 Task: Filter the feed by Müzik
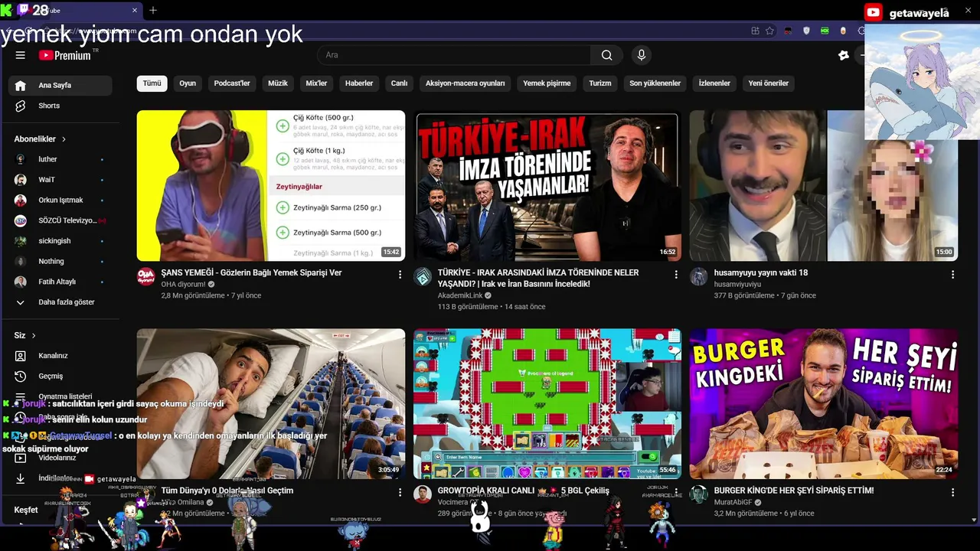pyautogui.click(x=278, y=83)
